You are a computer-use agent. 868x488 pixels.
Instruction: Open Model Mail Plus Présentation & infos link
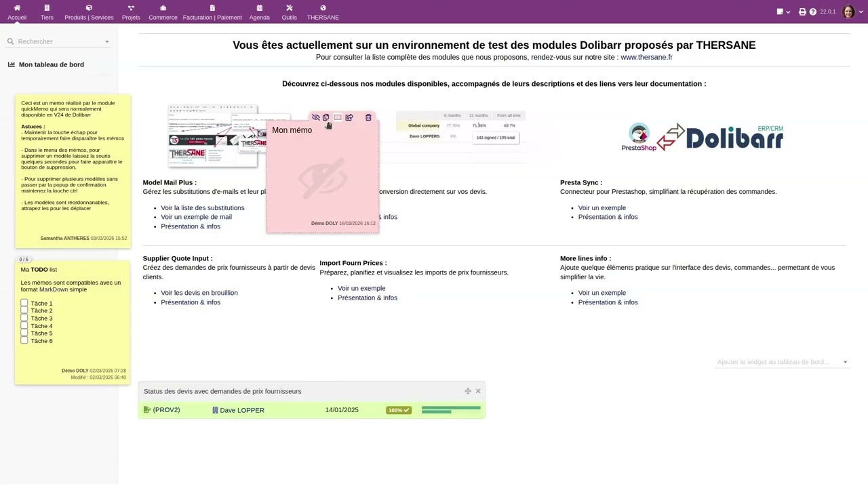(x=191, y=226)
